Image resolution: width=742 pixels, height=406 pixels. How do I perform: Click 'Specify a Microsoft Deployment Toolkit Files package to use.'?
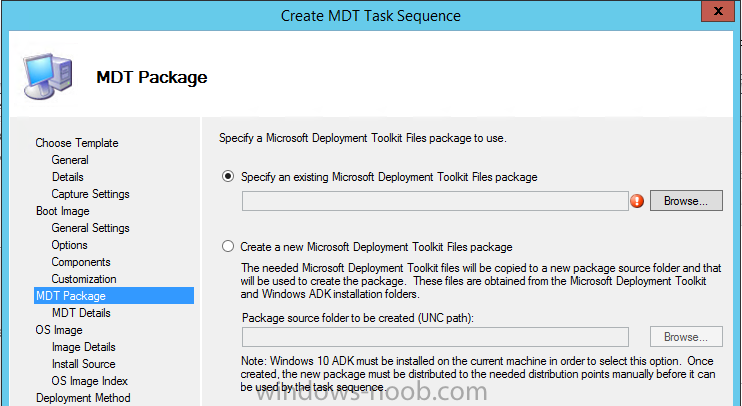tap(362, 138)
